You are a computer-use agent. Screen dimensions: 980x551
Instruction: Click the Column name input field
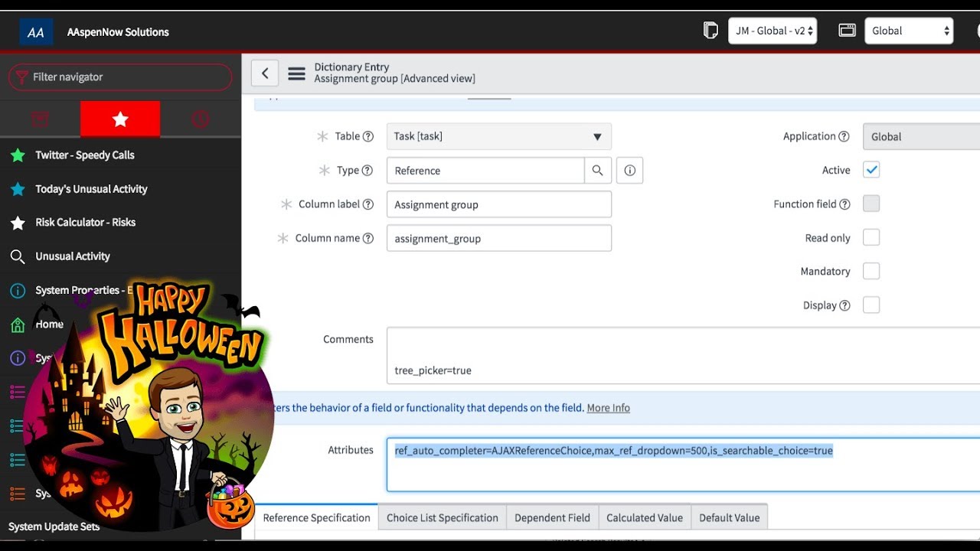[x=499, y=238]
